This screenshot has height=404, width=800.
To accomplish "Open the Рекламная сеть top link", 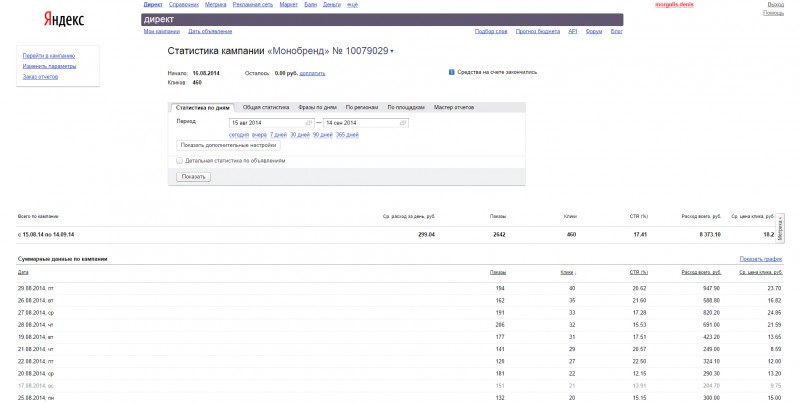I will tap(253, 5).
